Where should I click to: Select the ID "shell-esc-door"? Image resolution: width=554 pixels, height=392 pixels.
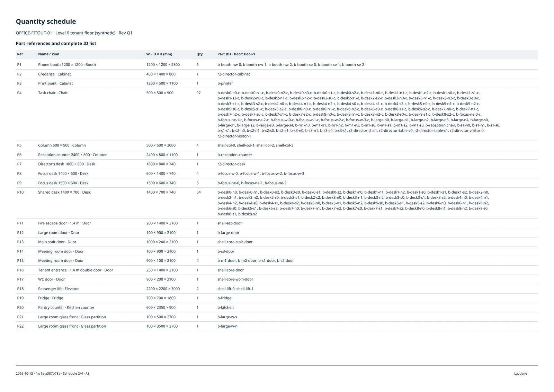pyautogui.click(x=230, y=223)
